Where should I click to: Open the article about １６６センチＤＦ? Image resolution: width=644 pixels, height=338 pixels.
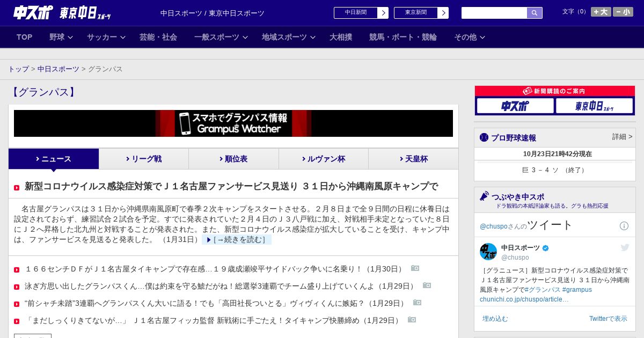pos(215,269)
